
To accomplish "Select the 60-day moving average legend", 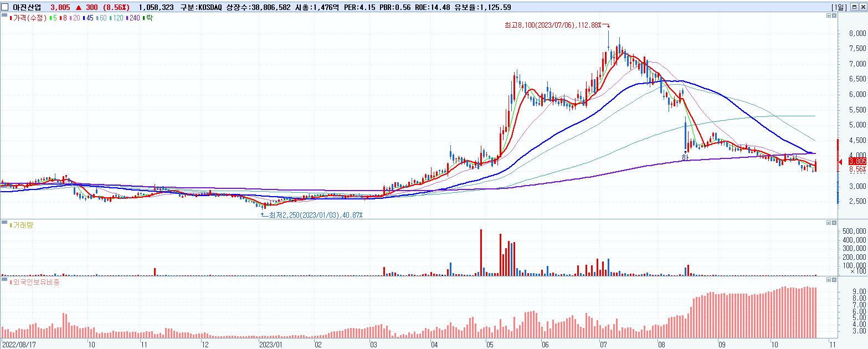I will tap(102, 18).
